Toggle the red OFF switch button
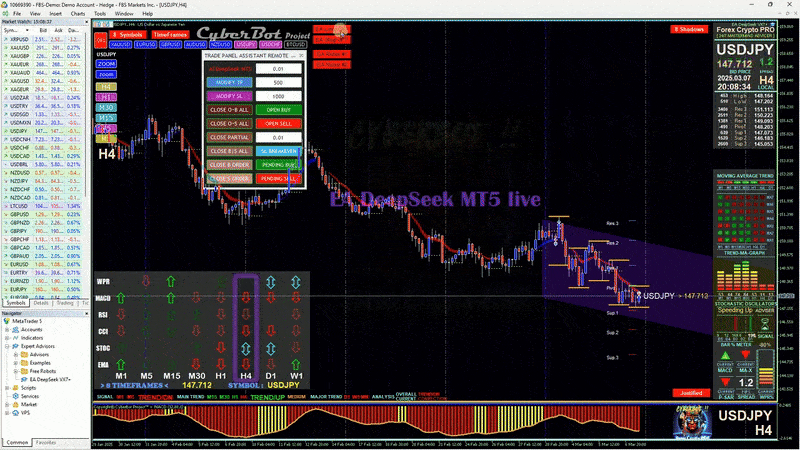Viewport: 800px width, 450px height. click(x=101, y=39)
